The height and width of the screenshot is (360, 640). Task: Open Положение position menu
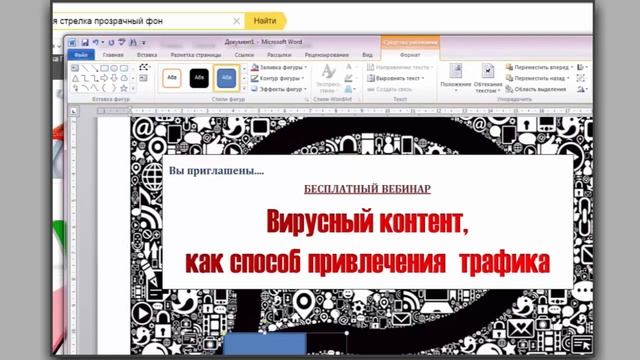[456, 78]
